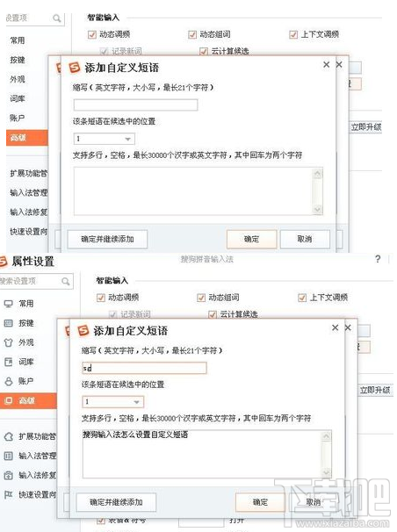Click the monitor icon beside 常用 in lower sidebar
397x532 pixels.
click(x=9, y=304)
